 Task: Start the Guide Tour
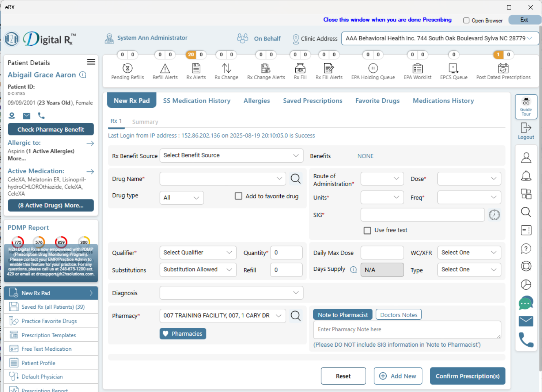[x=526, y=106]
